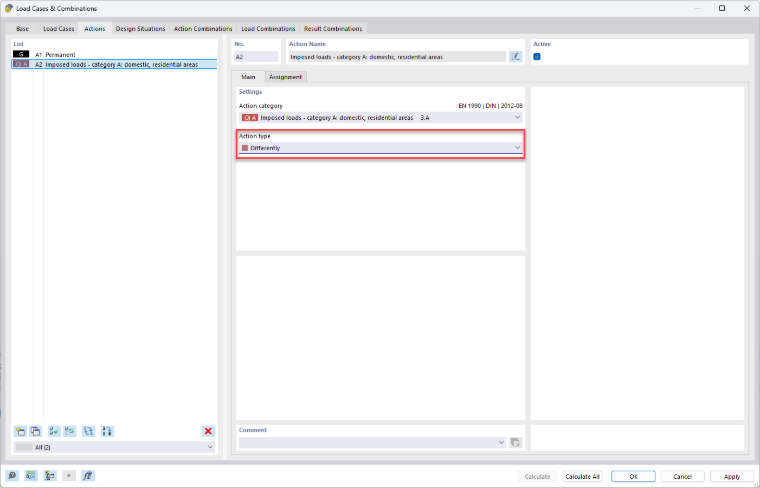The height and width of the screenshot is (488, 760).
Task: Click the invert selection list icon
Action: (70, 431)
